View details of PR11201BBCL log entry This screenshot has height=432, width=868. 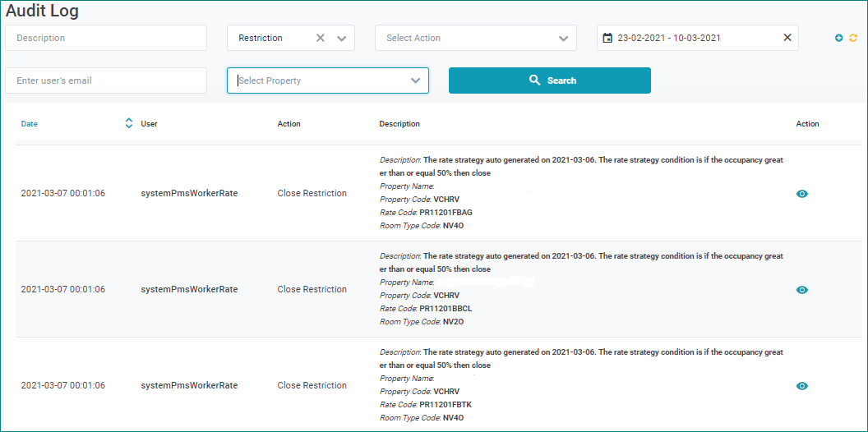802,290
